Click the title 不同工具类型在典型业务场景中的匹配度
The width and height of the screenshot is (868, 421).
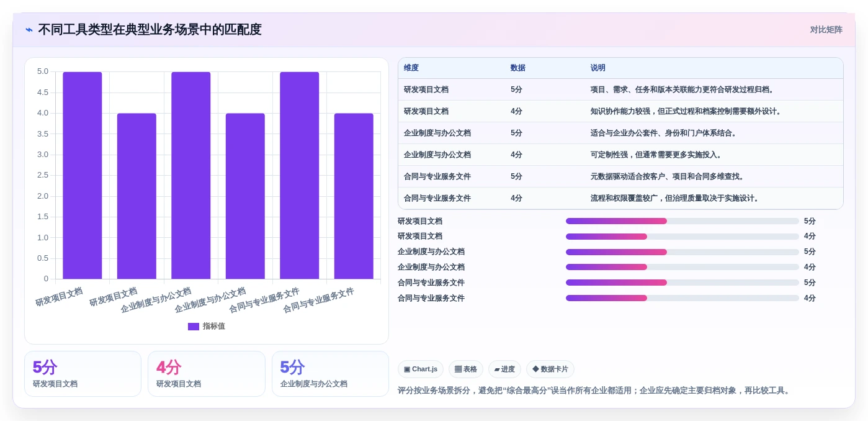[x=150, y=30]
